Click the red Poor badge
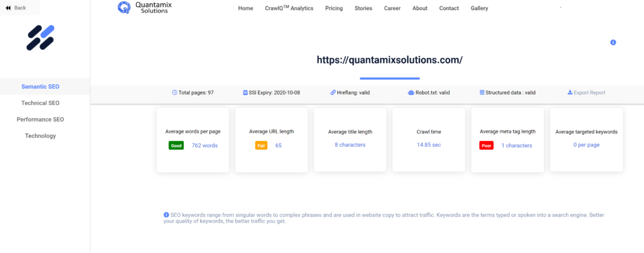This screenshot has width=644, height=253. tap(486, 145)
